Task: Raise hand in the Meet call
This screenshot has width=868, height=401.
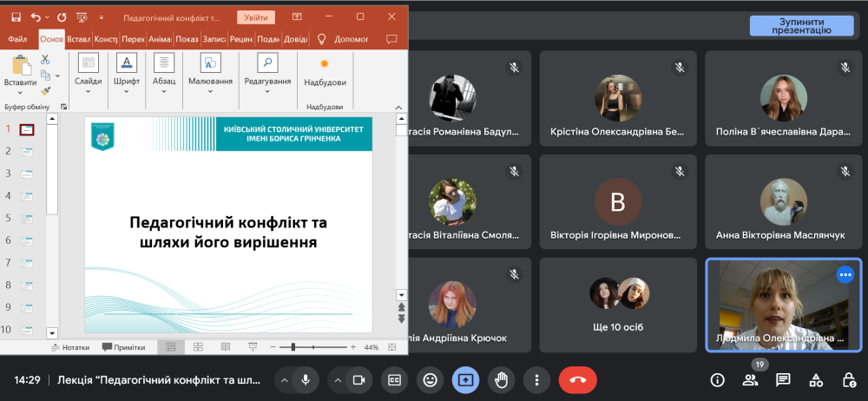Action: coord(501,380)
